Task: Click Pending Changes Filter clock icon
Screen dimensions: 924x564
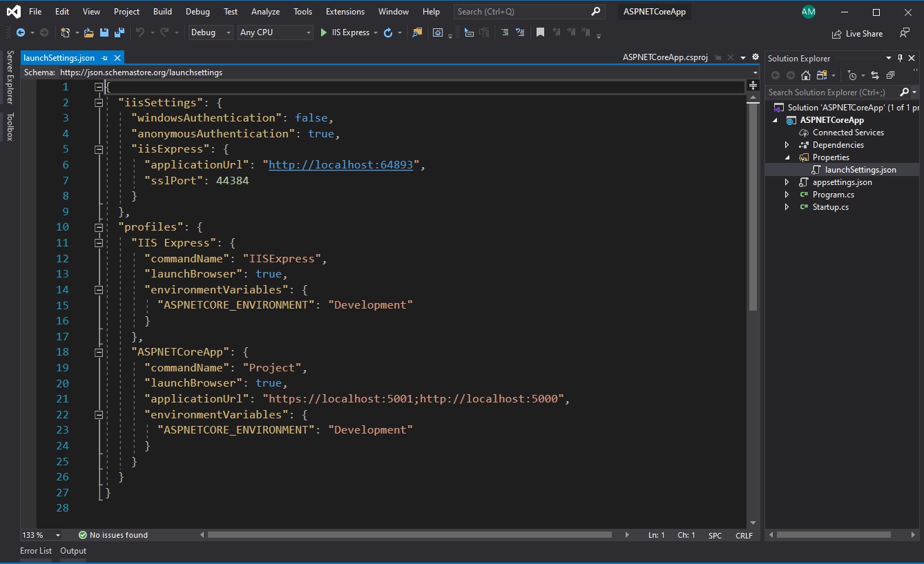Action: pyautogui.click(x=852, y=75)
